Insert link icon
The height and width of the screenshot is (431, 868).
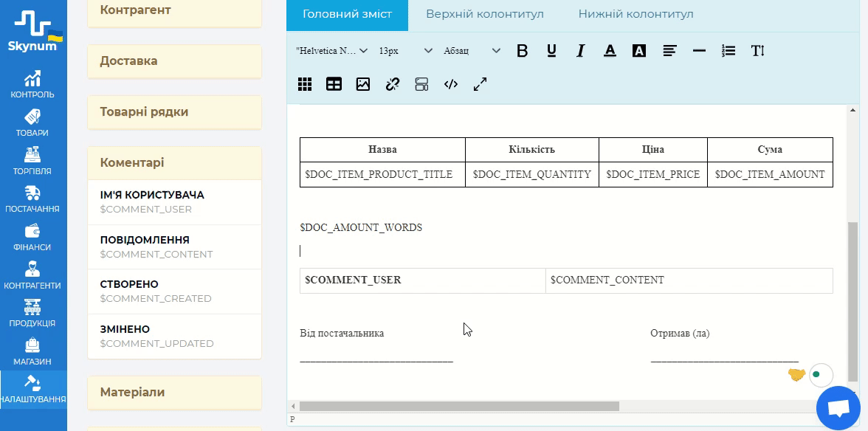pyautogui.click(x=393, y=84)
